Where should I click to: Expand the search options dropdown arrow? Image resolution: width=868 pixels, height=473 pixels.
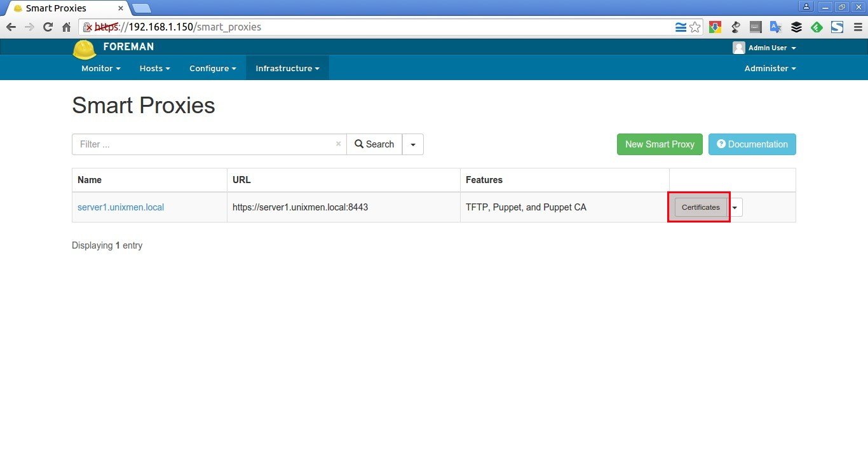tap(413, 144)
